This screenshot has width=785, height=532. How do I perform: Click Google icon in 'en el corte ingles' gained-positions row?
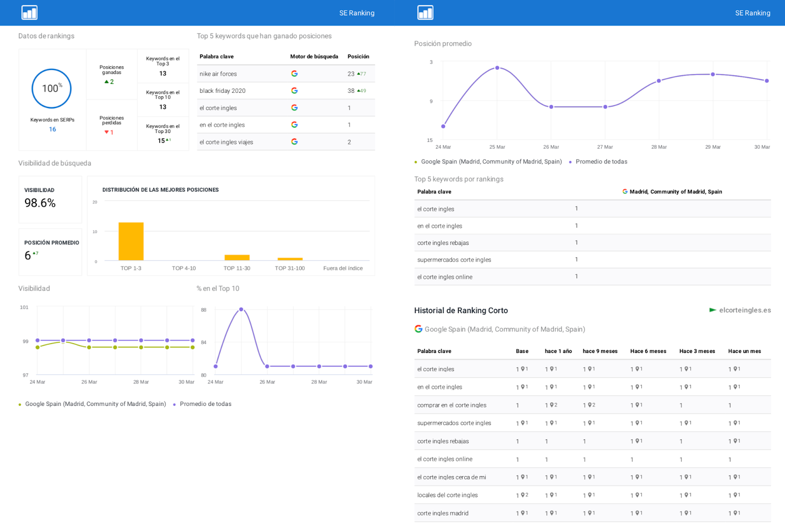[294, 125]
